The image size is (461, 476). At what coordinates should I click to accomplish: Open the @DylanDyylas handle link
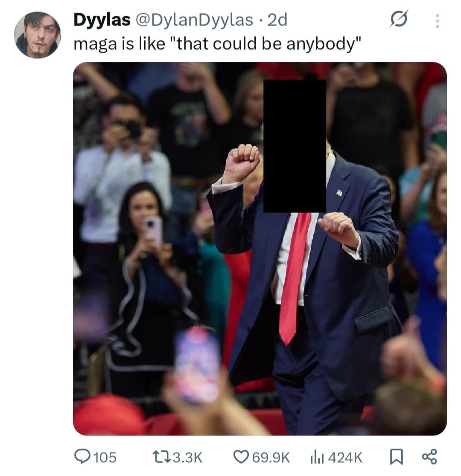click(x=194, y=20)
